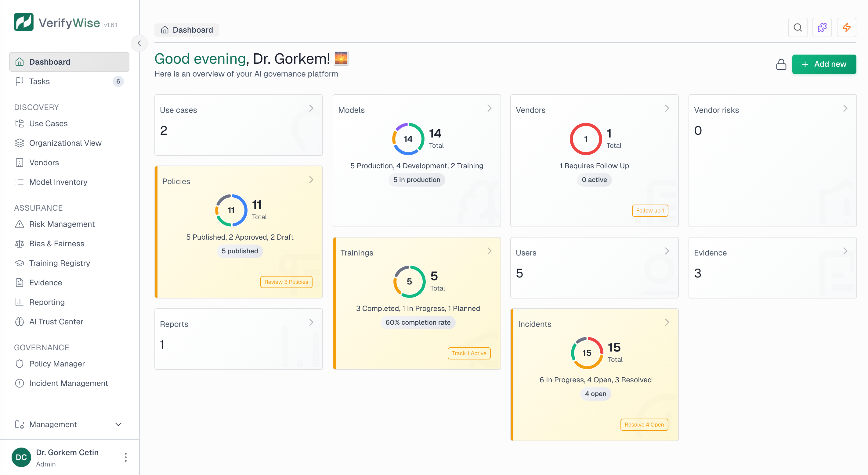Expand Evidence card using its arrow

tap(845, 251)
